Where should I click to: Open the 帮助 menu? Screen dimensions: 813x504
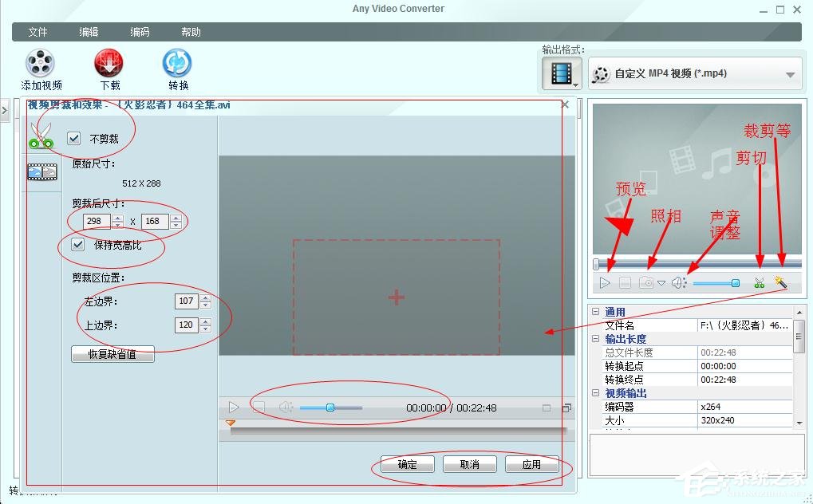[x=191, y=32]
